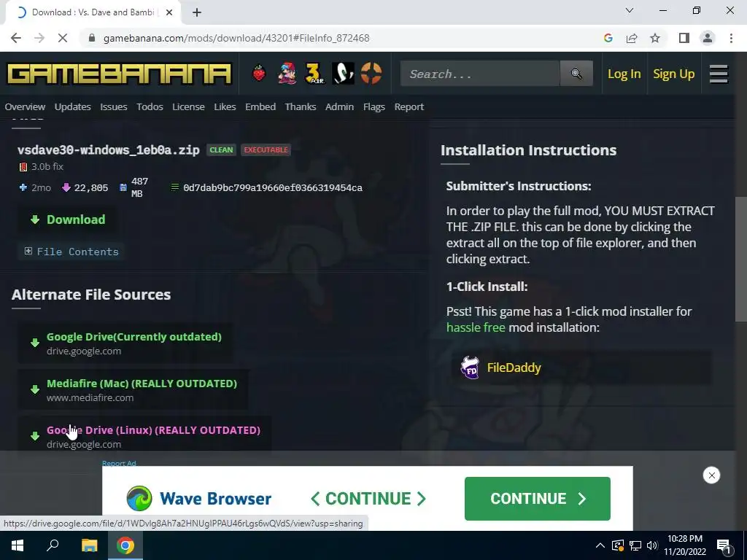Click the vsdave30-windows_1eb0a.zip file name

point(108,150)
